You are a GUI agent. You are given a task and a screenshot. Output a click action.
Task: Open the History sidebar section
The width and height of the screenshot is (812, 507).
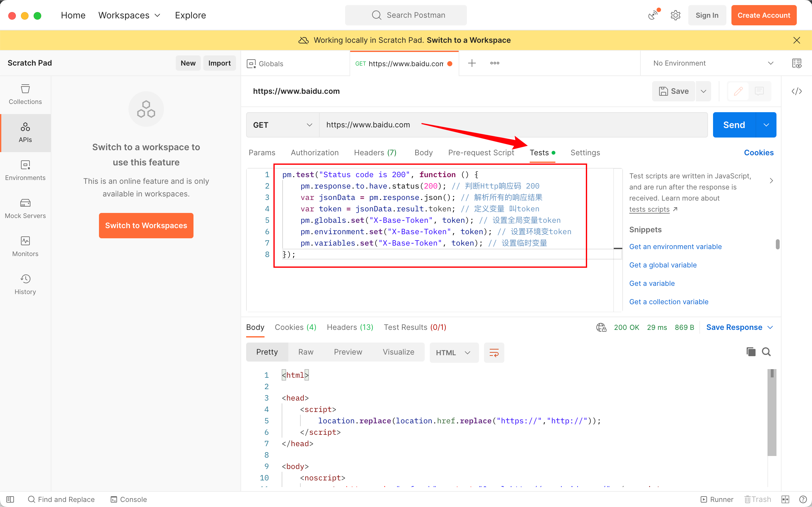(25, 284)
